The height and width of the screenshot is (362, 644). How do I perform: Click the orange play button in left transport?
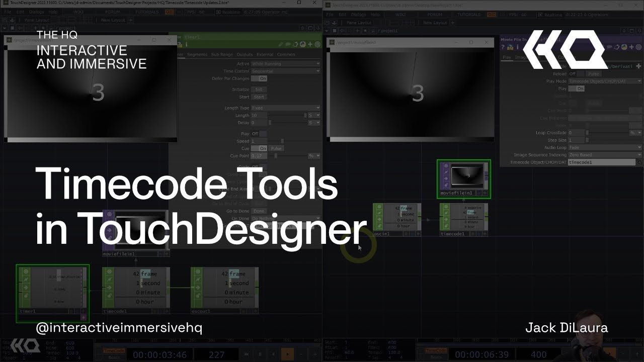coord(287,354)
